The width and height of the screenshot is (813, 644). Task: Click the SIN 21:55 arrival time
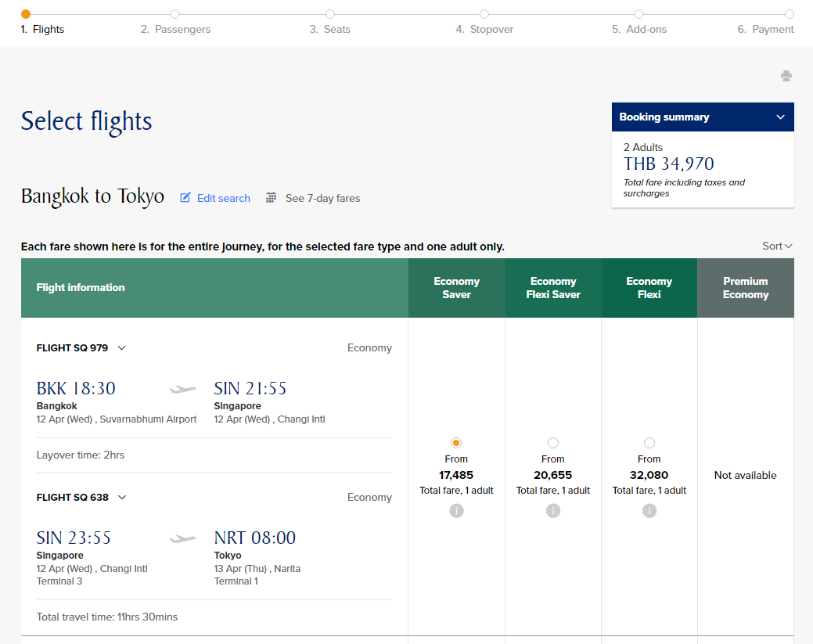click(x=250, y=388)
